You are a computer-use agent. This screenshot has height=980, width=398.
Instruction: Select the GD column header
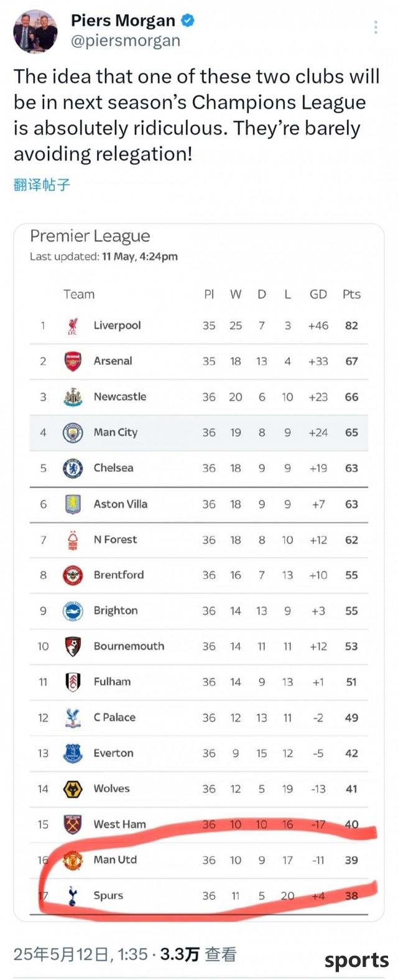tap(318, 294)
